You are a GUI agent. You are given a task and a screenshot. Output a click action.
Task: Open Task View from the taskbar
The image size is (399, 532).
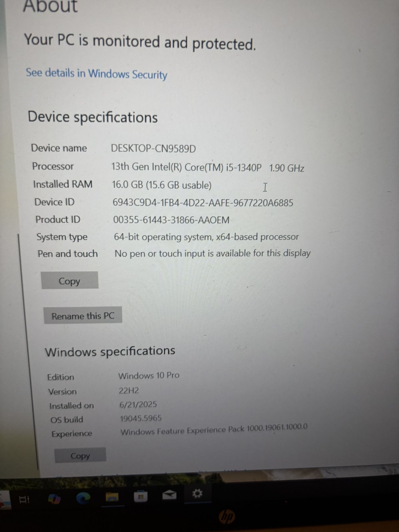pyautogui.click(x=24, y=500)
